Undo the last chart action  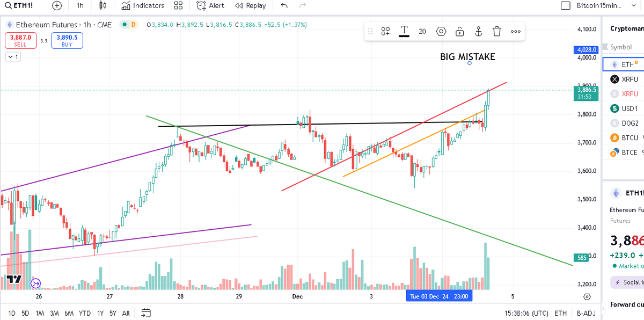pyautogui.click(x=284, y=5)
